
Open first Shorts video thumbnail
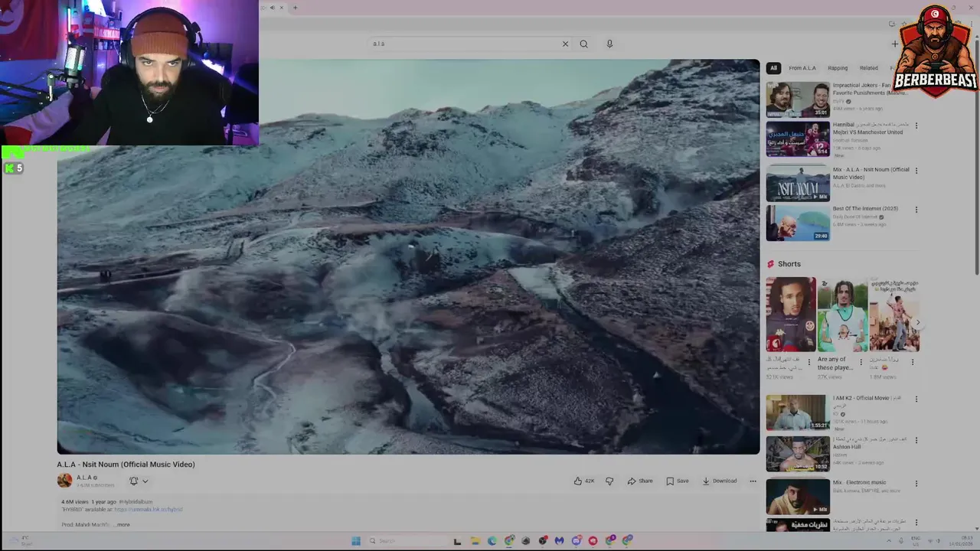(x=791, y=315)
